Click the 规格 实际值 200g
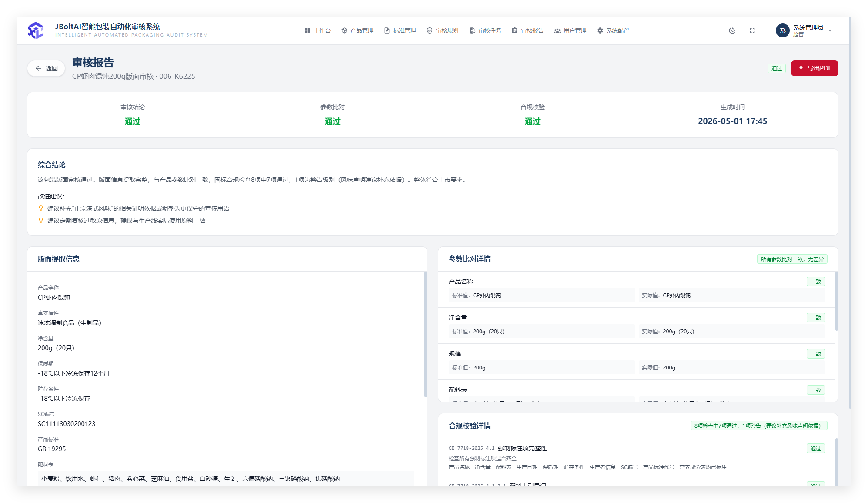Screen dimensions: 868x503 669,367
